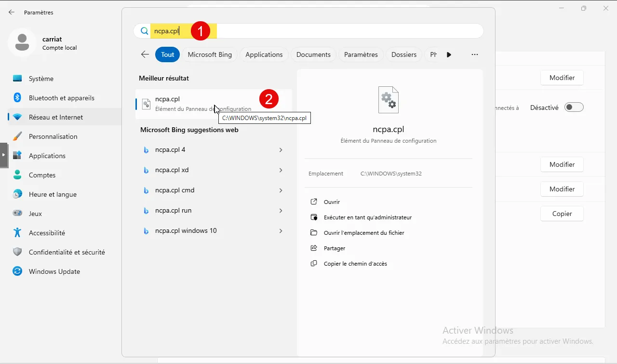Switch to the Documents filter tab
Screen dimensions: 617x364
click(x=313, y=54)
